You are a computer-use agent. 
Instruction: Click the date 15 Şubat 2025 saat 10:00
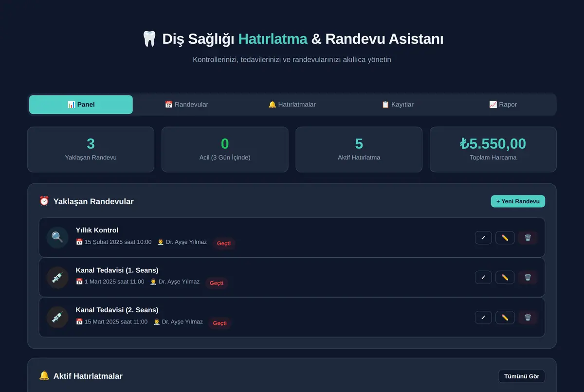click(114, 242)
